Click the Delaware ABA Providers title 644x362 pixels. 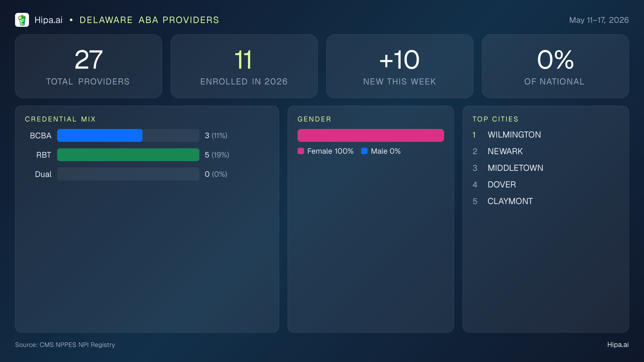[149, 20]
